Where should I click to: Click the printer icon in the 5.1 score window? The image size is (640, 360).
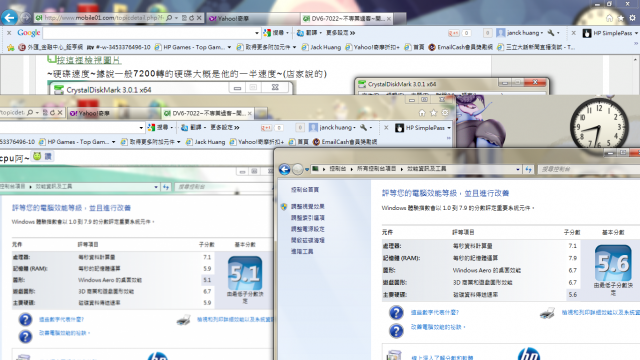[184, 320]
